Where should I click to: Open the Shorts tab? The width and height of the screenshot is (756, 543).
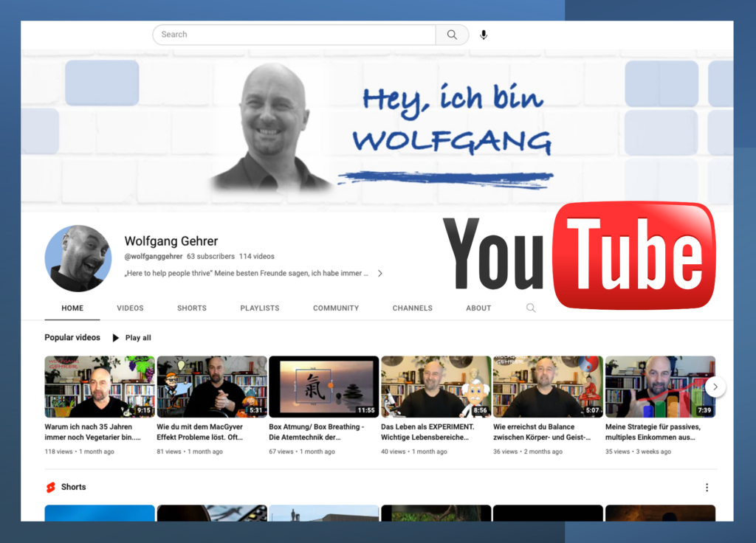click(192, 308)
